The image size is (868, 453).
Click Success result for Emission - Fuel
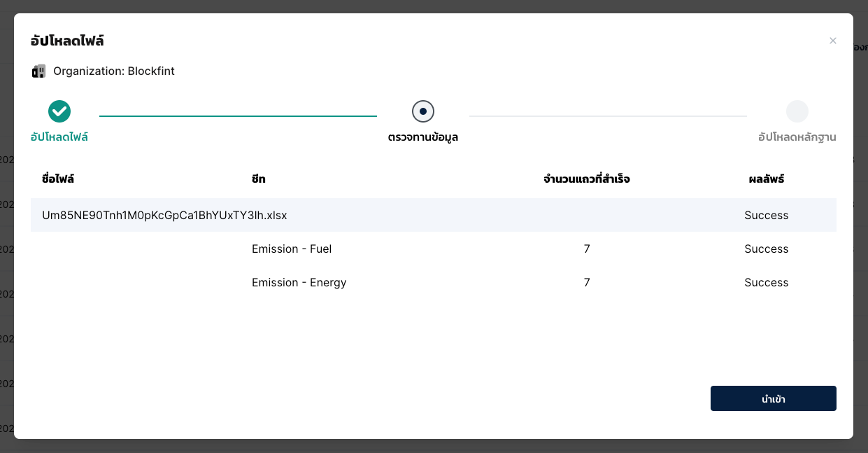point(766,249)
